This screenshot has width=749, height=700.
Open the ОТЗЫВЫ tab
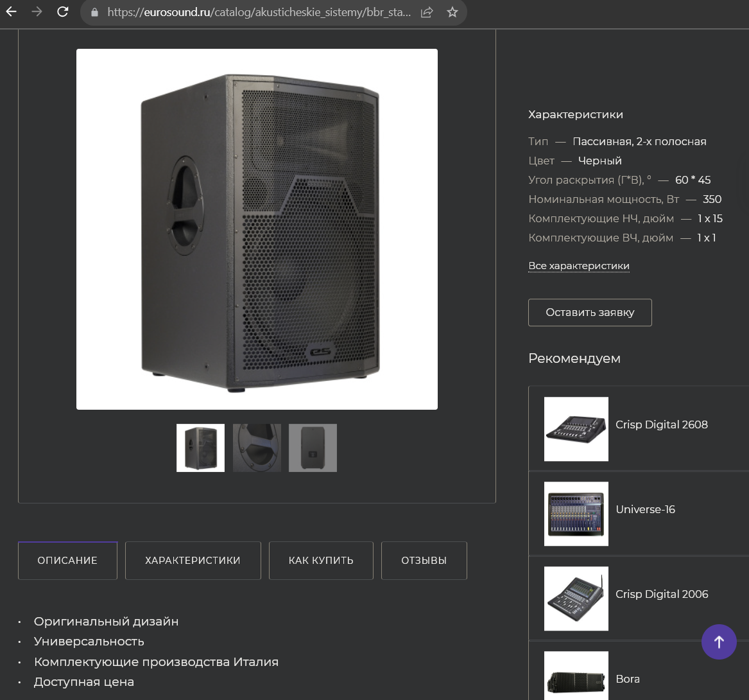coord(424,561)
